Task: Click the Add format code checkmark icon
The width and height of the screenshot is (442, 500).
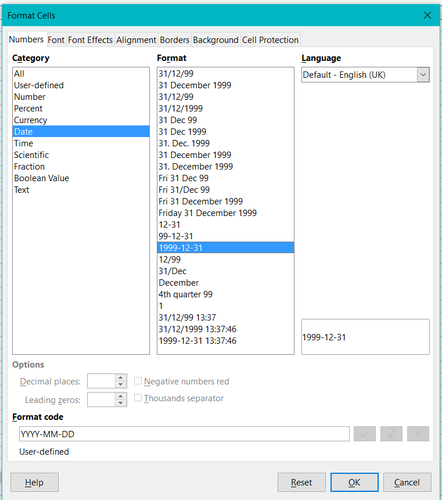Action: 365,434
